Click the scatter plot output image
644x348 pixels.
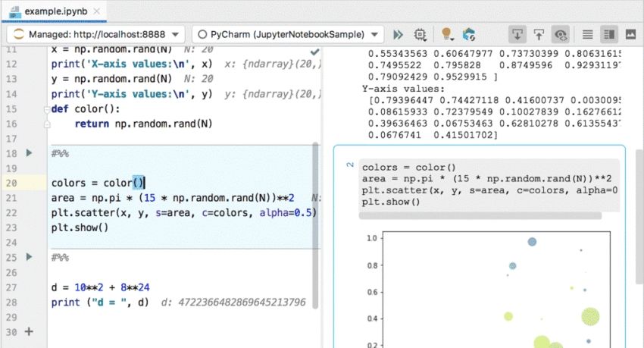coord(485,288)
